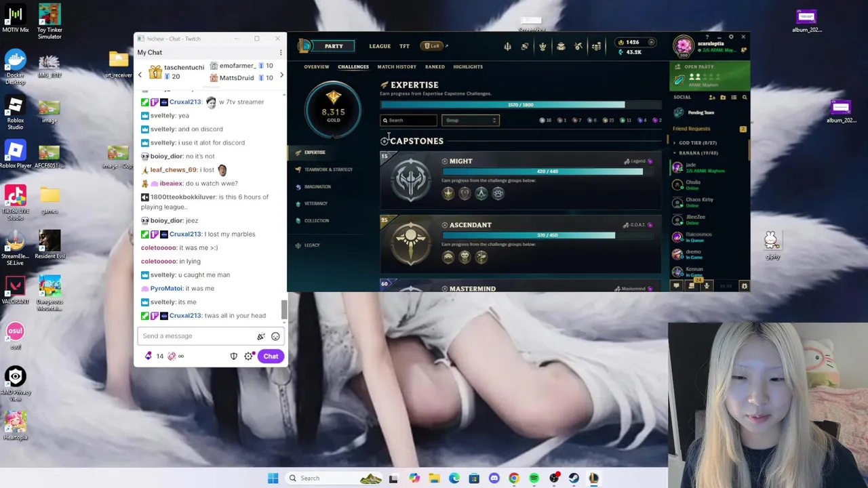Click Discord icon in taskbar

494,479
